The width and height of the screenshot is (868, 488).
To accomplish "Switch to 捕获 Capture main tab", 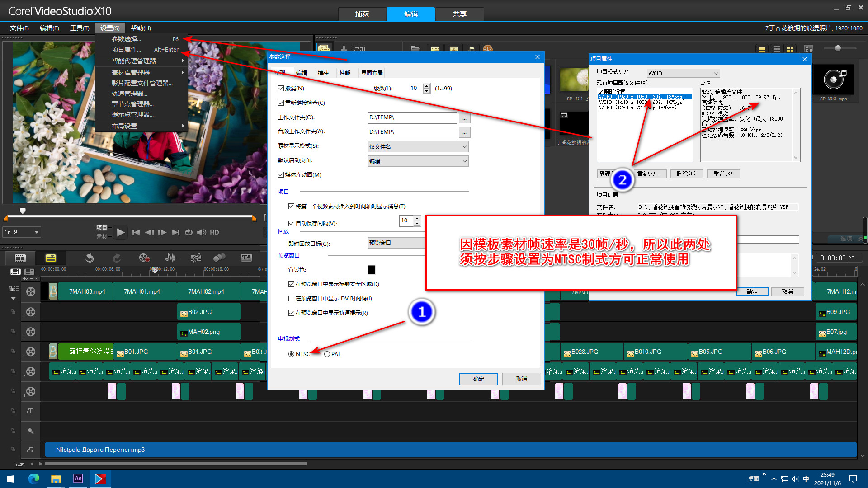I will tap(362, 14).
